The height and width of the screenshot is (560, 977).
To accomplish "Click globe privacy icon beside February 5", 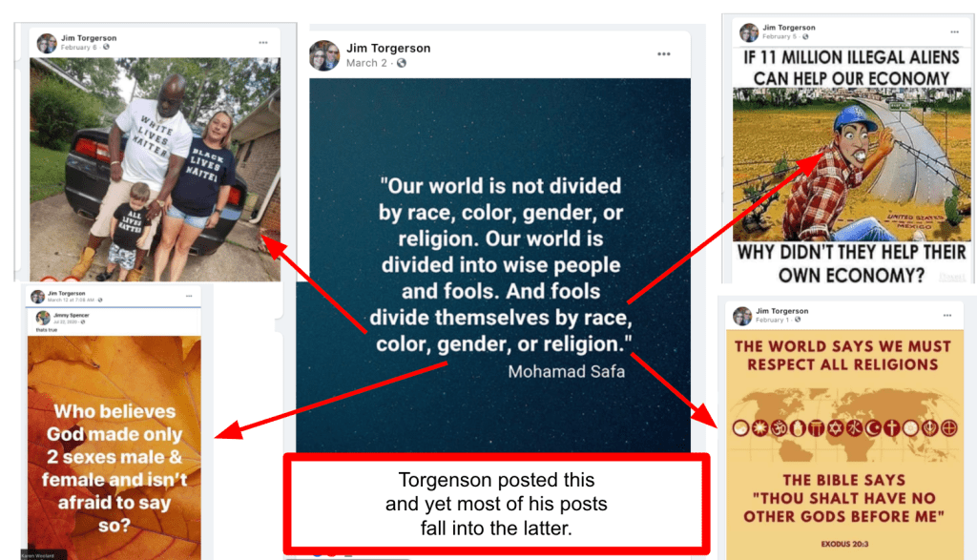I will click(805, 37).
